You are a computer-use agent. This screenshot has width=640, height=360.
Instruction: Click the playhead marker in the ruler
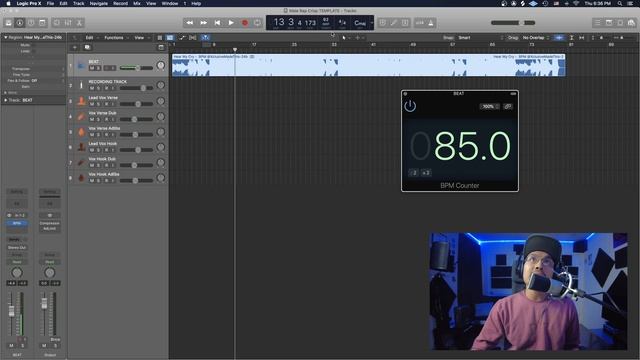[235, 49]
